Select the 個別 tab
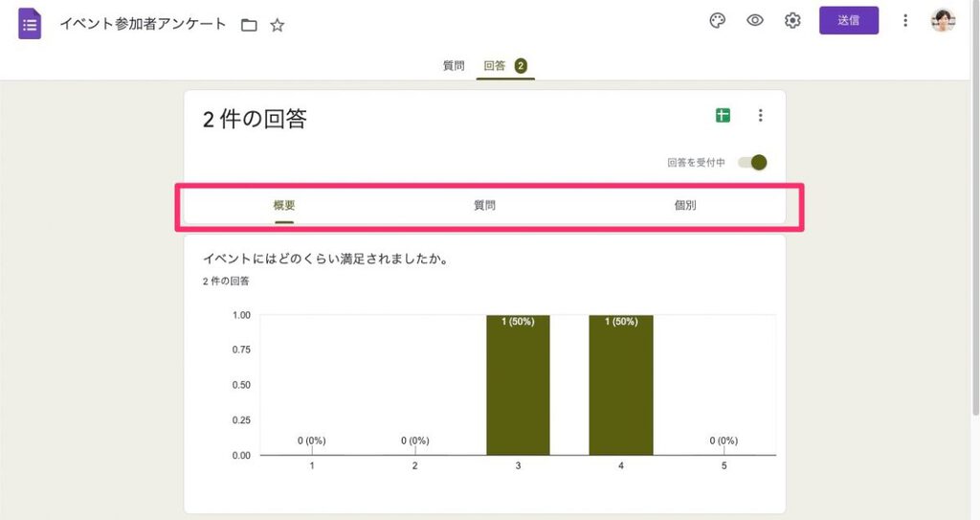The image size is (980, 520). click(x=685, y=205)
